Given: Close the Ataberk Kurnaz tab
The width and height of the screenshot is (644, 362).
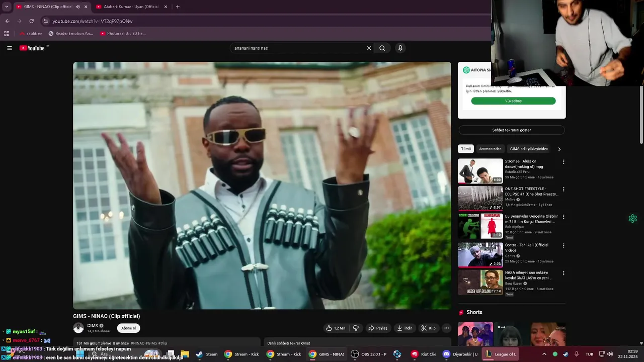Looking at the screenshot, I should pos(165,7).
